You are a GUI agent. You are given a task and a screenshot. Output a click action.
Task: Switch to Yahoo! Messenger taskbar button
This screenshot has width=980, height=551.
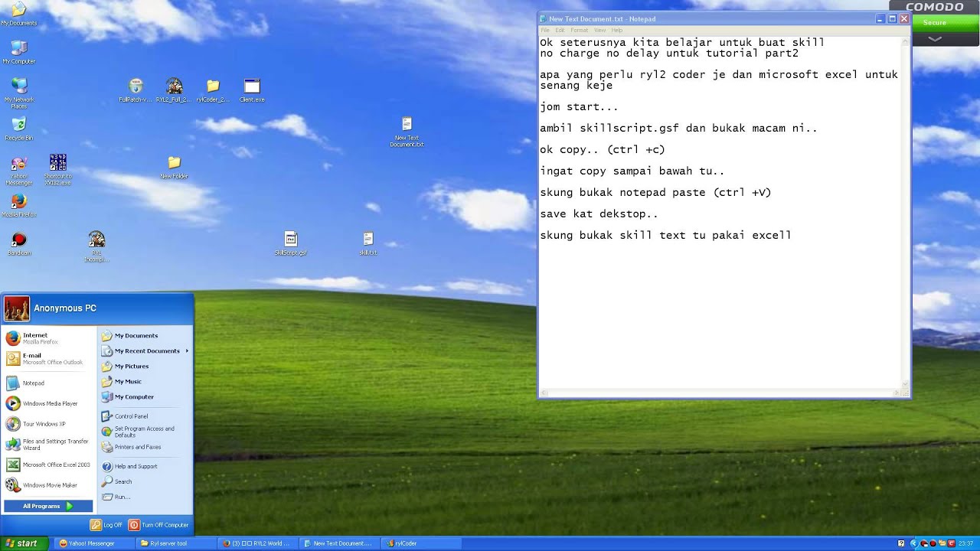tap(93, 543)
